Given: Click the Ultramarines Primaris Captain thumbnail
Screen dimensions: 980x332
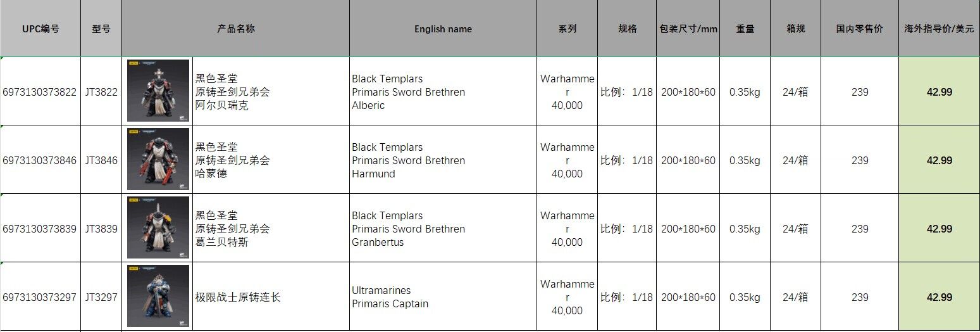Looking at the screenshot, I should (158, 296).
